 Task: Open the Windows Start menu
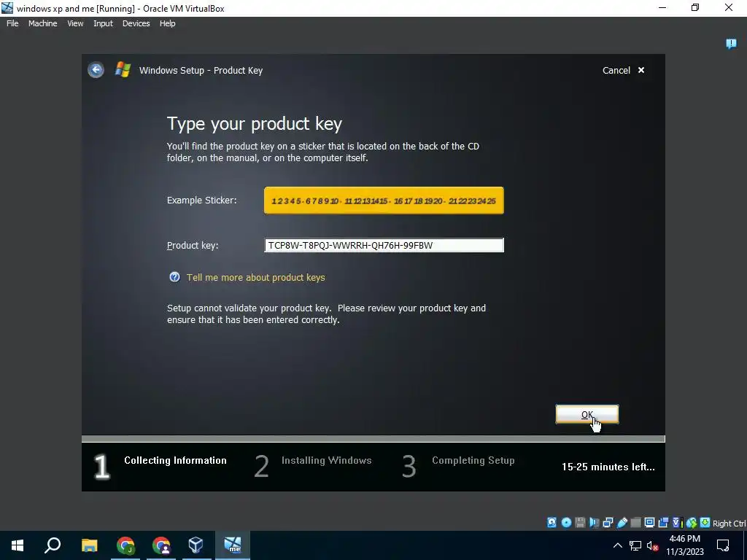click(18, 545)
